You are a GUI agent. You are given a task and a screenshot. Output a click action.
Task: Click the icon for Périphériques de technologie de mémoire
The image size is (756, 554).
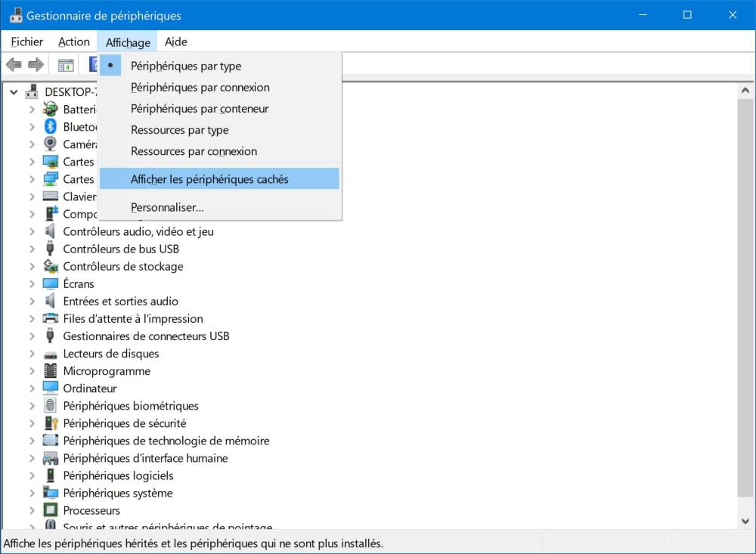[x=50, y=440]
